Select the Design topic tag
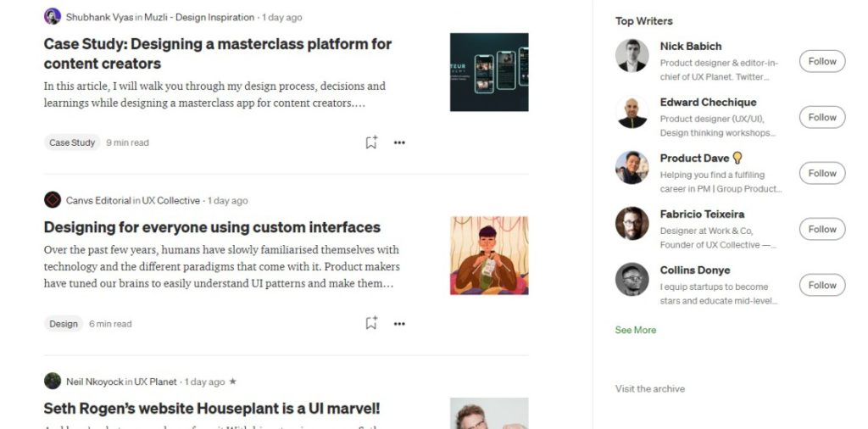The height and width of the screenshot is (429, 868). pos(64,324)
